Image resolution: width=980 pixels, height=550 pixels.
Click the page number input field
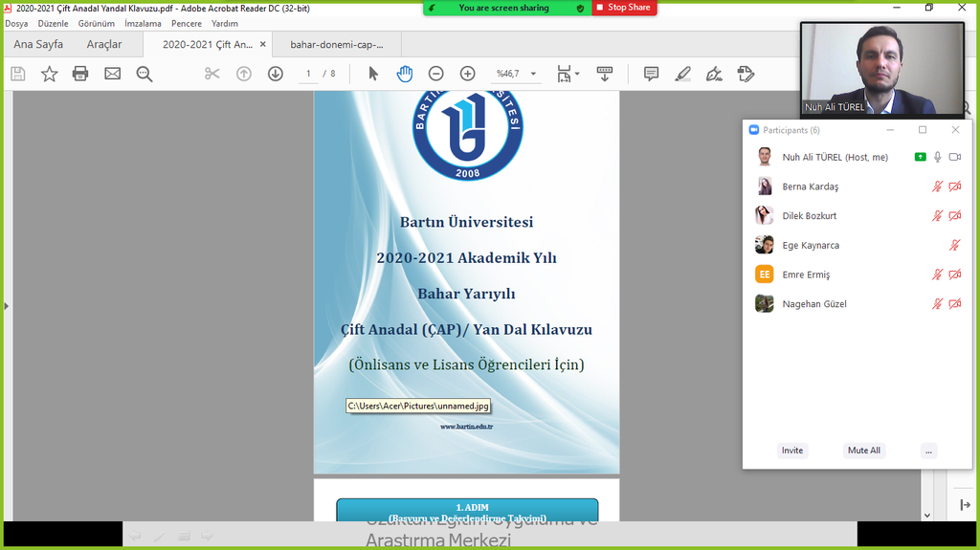[x=308, y=74]
